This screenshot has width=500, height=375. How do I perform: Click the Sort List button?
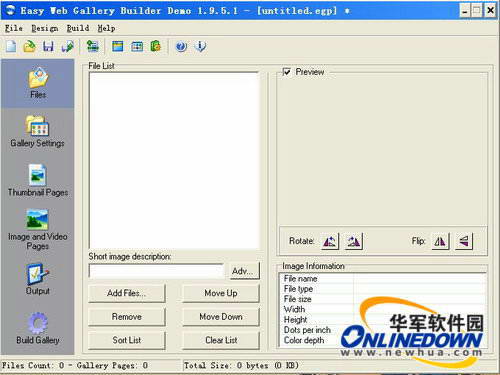(127, 340)
